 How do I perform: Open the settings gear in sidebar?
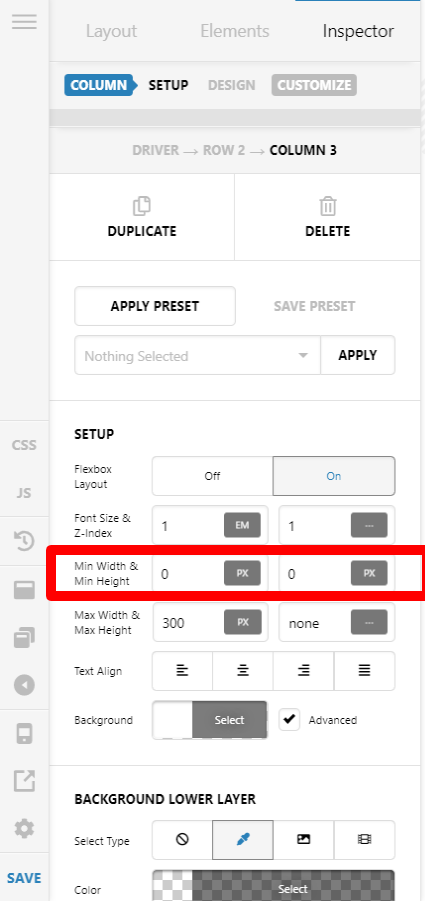tap(24, 829)
